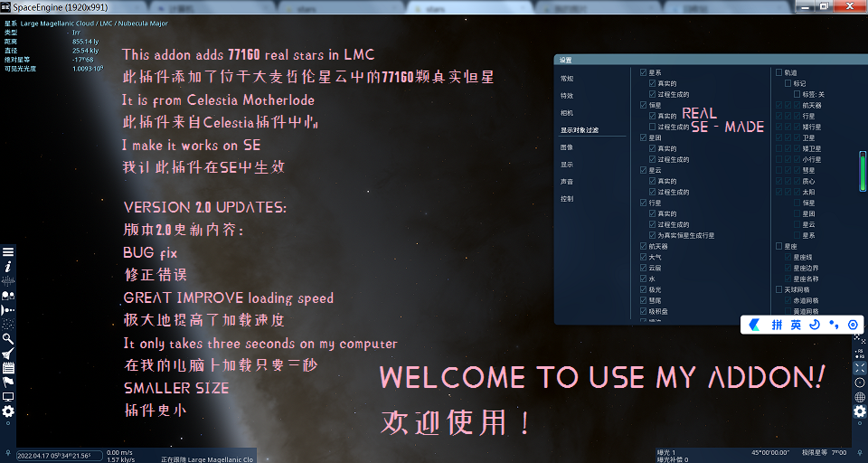This screenshot has width=868, height=463.
Task: Enable the 轨道 checkbox
Action: point(778,72)
